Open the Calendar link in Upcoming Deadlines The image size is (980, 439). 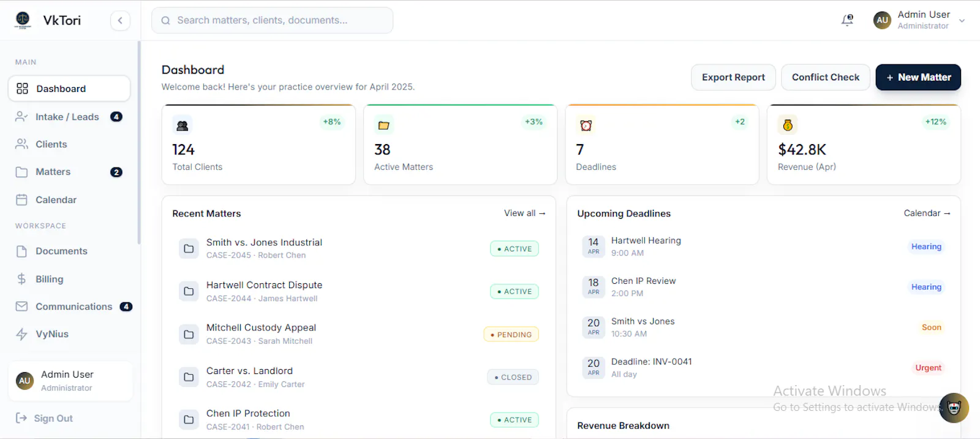(x=927, y=213)
